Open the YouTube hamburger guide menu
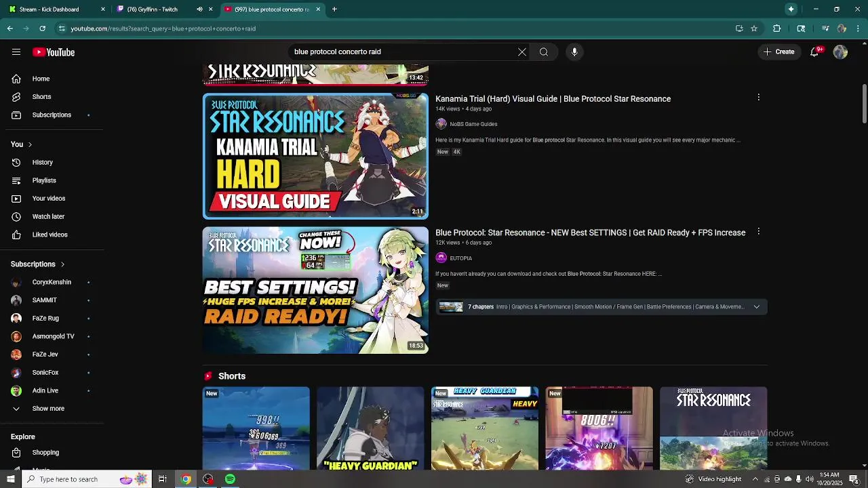 coord(16,52)
